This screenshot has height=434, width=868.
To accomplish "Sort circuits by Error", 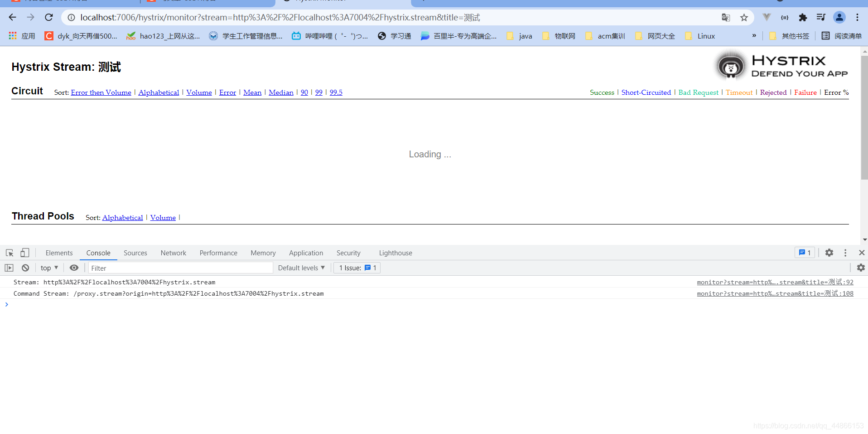I will pos(227,93).
